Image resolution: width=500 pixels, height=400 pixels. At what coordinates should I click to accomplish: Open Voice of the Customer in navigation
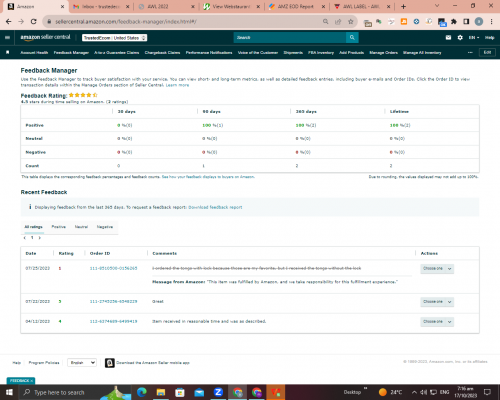coord(258,53)
